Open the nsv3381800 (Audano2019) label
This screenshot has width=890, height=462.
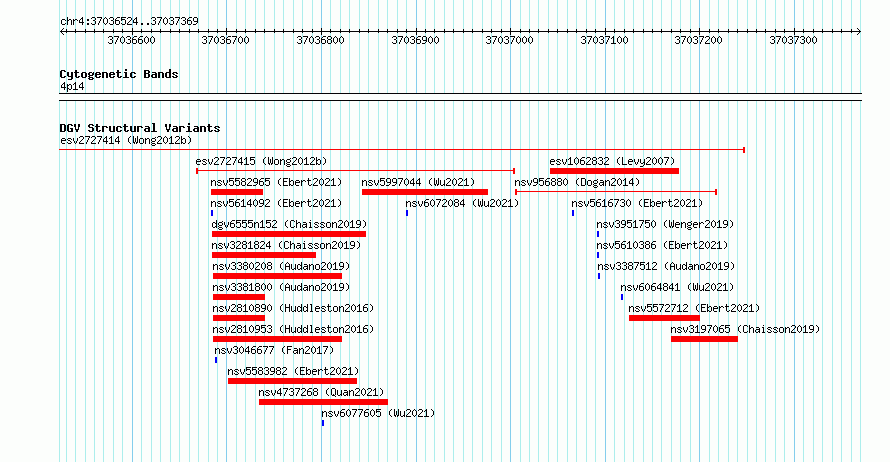click(282, 287)
